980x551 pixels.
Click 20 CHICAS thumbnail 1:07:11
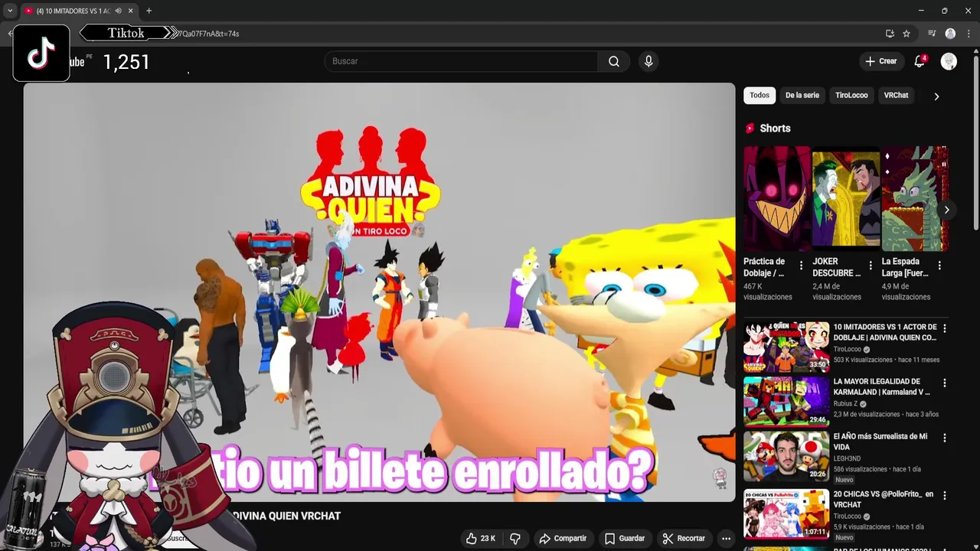(786, 514)
